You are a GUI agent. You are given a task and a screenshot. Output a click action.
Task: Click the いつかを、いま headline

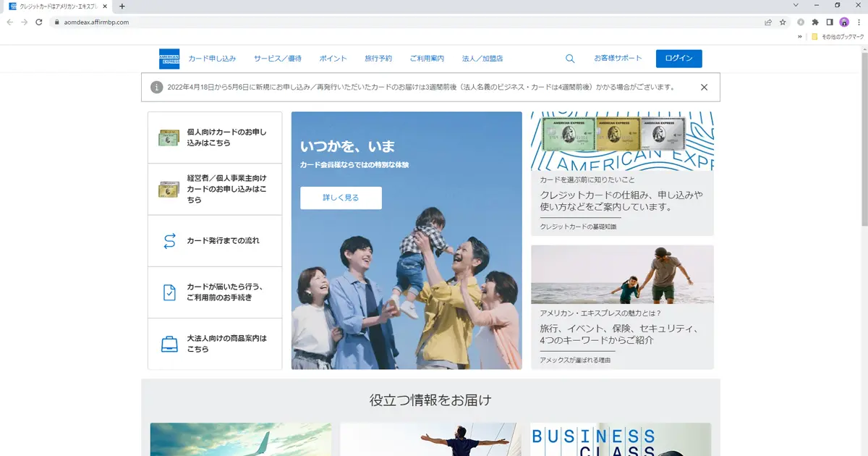[x=348, y=146]
